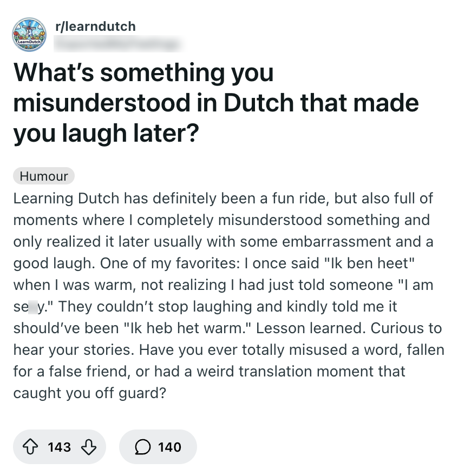
Task: Select the windmill artwork in the subreddit icon
Action: [x=30, y=30]
